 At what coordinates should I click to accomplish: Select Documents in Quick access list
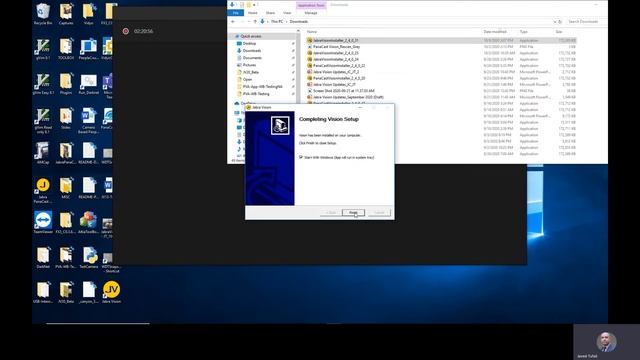252,58
